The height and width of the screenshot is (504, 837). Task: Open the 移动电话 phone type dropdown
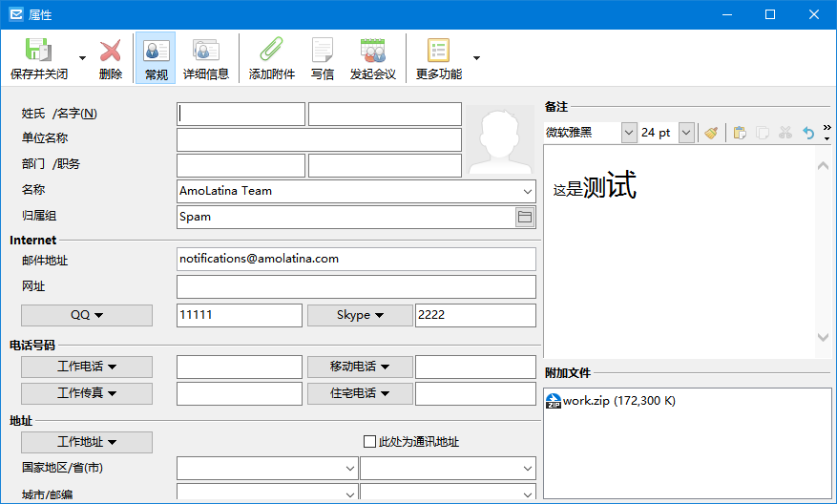tap(360, 367)
